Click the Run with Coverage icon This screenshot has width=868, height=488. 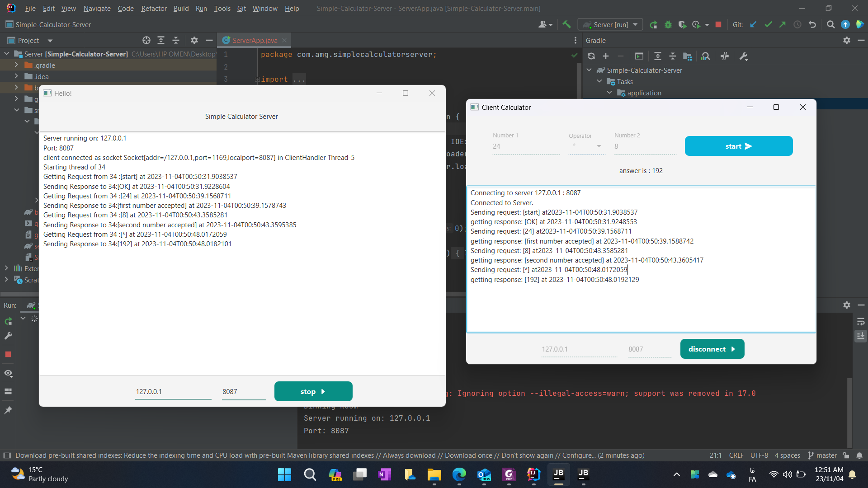click(682, 24)
